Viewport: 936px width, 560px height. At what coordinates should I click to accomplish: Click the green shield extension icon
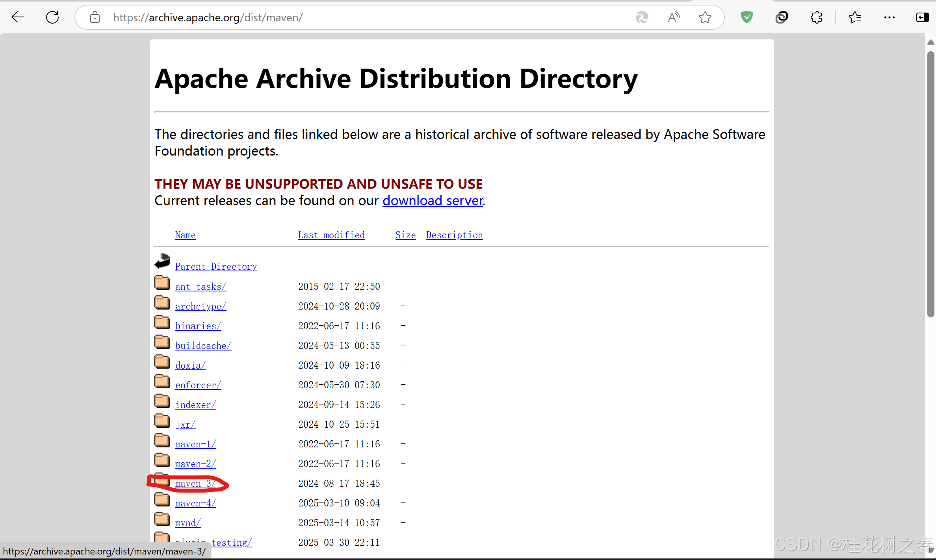747,17
